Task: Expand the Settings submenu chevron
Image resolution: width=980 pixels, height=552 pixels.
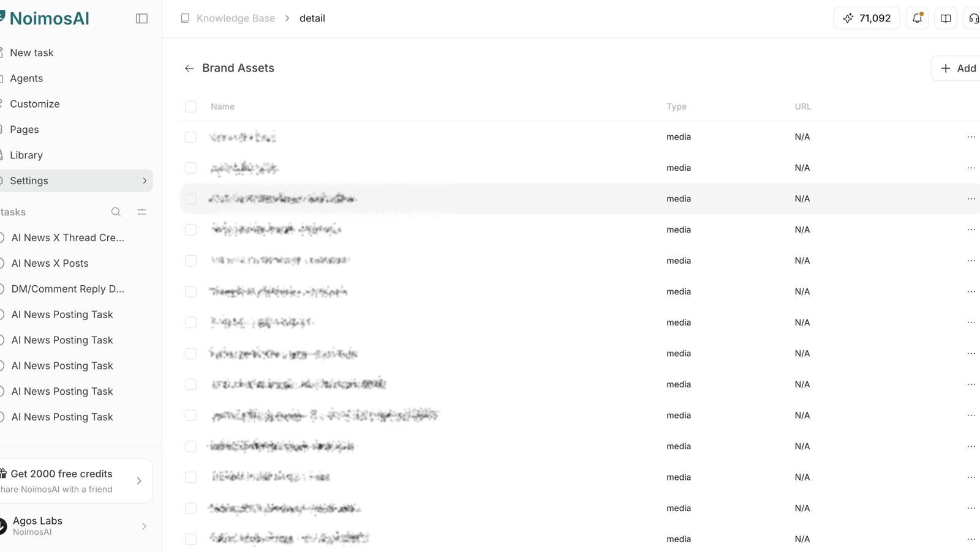Action: point(145,181)
